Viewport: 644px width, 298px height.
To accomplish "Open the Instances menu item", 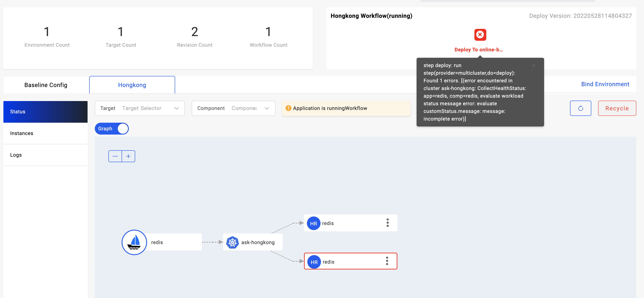I will click(x=45, y=134).
